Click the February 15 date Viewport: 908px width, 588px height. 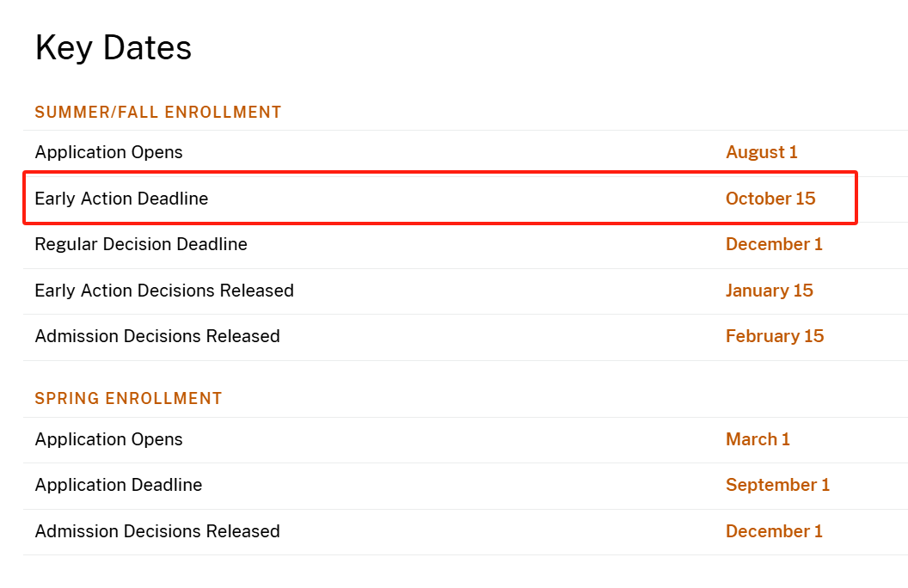pyautogui.click(x=774, y=336)
